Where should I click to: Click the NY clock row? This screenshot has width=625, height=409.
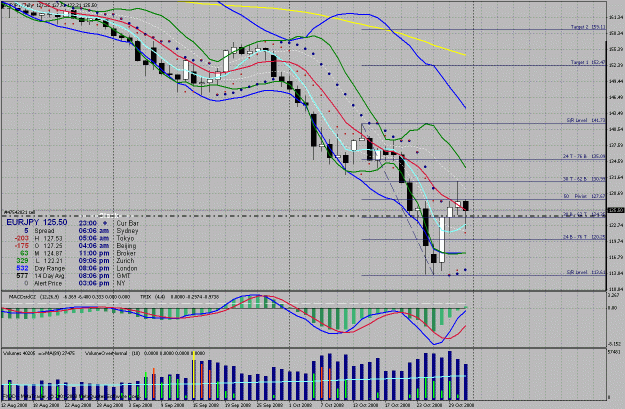pos(102,283)
